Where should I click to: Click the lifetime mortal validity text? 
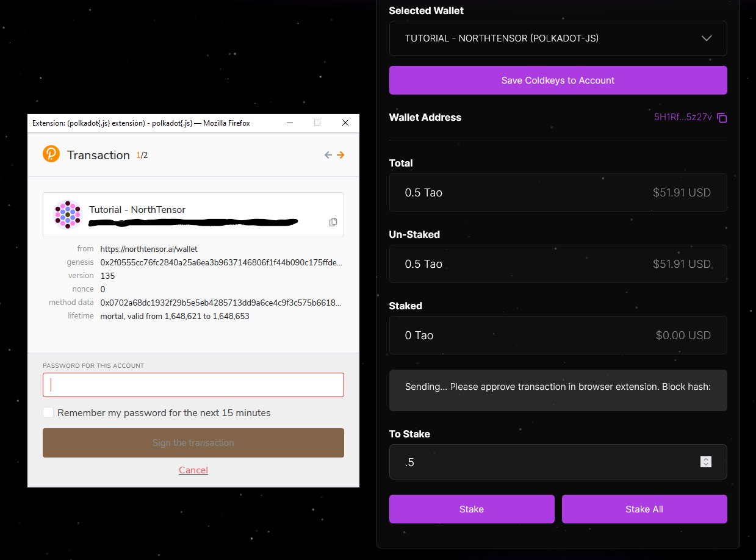[x=175, y=316]
